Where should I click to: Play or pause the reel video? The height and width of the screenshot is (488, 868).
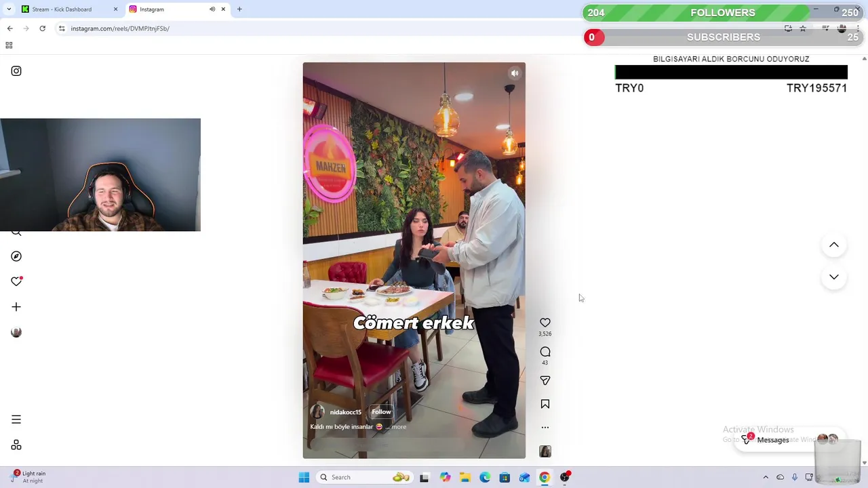click(414, 260)
